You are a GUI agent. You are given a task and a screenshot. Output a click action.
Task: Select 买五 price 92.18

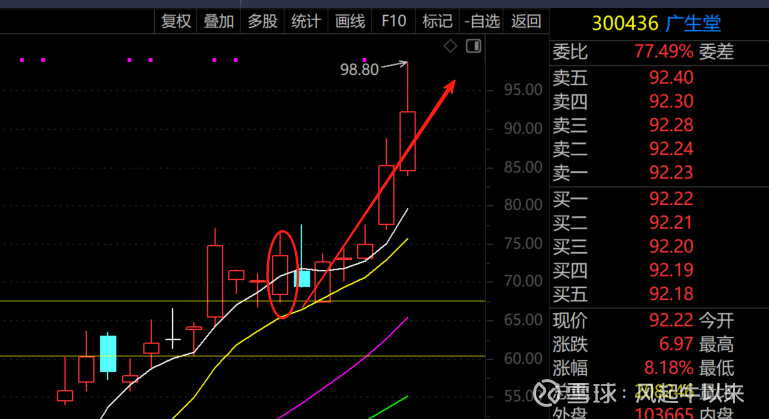click(671, 294)
